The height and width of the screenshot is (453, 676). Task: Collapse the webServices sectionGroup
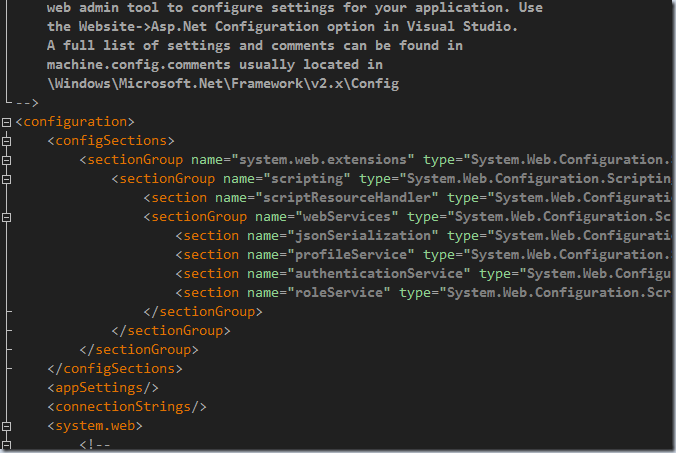(x=6, y=217)
